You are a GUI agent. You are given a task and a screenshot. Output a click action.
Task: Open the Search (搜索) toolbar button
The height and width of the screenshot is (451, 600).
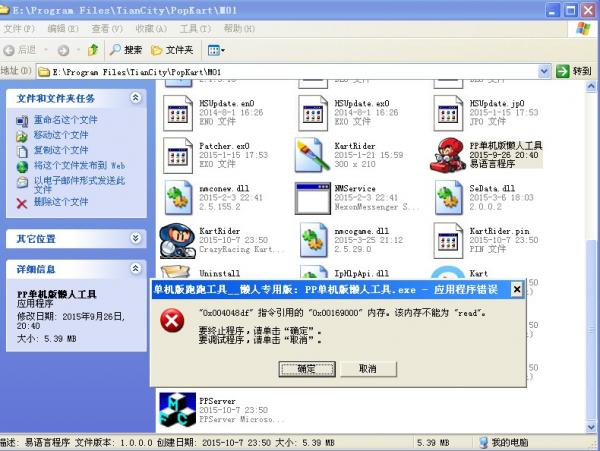(126, 50)
